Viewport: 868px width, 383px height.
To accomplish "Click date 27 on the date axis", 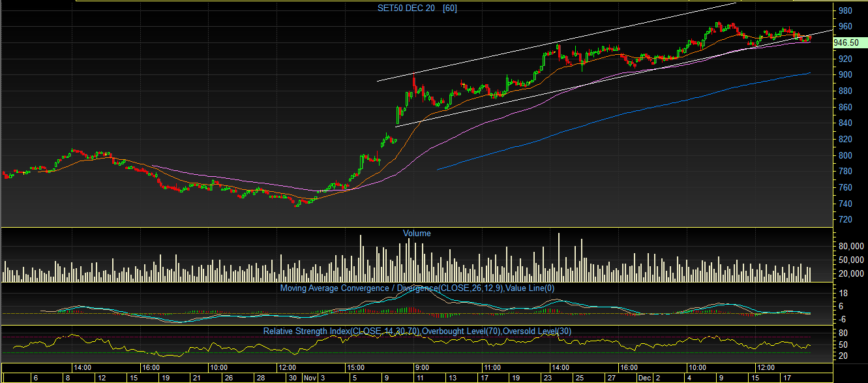I will click(612, 378).
